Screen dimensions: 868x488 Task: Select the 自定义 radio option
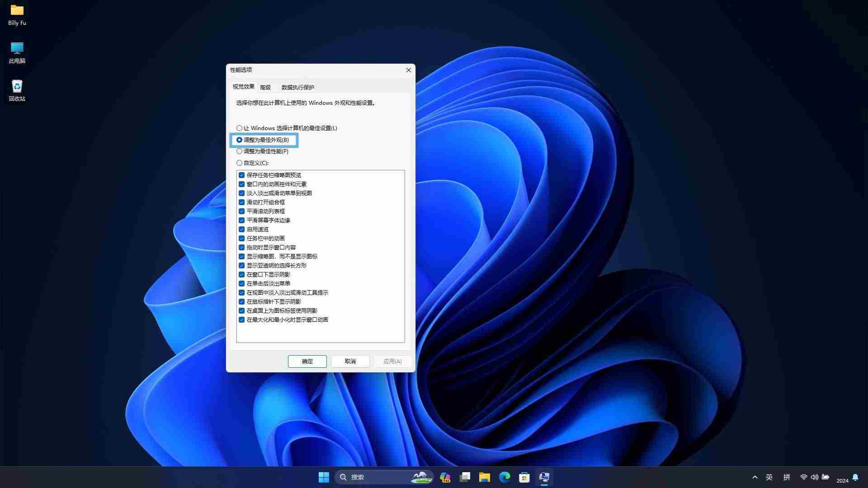[239, 163]
